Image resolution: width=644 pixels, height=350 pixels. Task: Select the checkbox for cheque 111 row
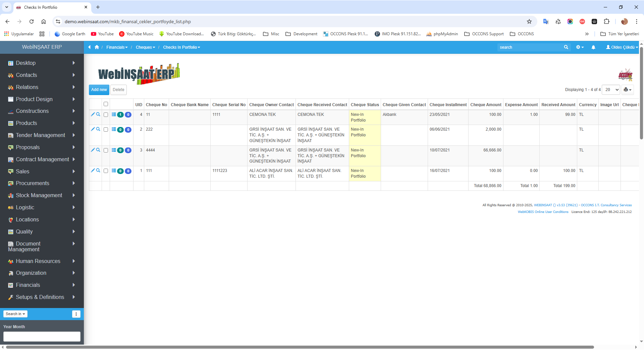point(106,171)
